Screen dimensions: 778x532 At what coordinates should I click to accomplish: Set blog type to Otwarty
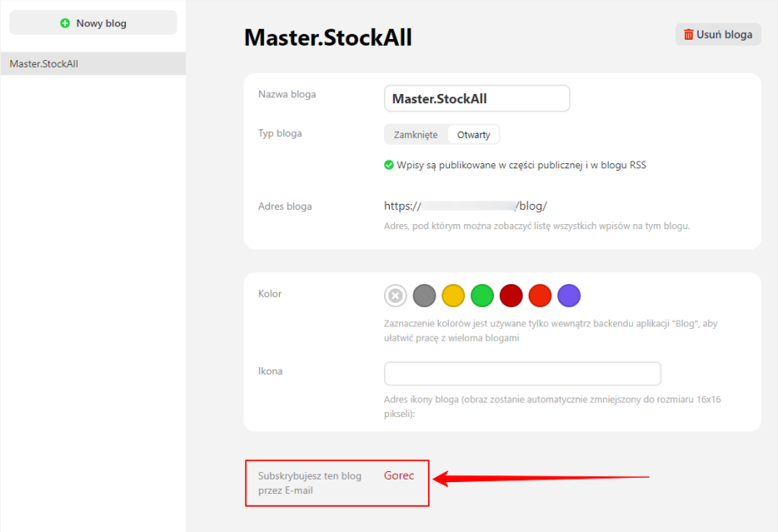(x=474, y=134)
